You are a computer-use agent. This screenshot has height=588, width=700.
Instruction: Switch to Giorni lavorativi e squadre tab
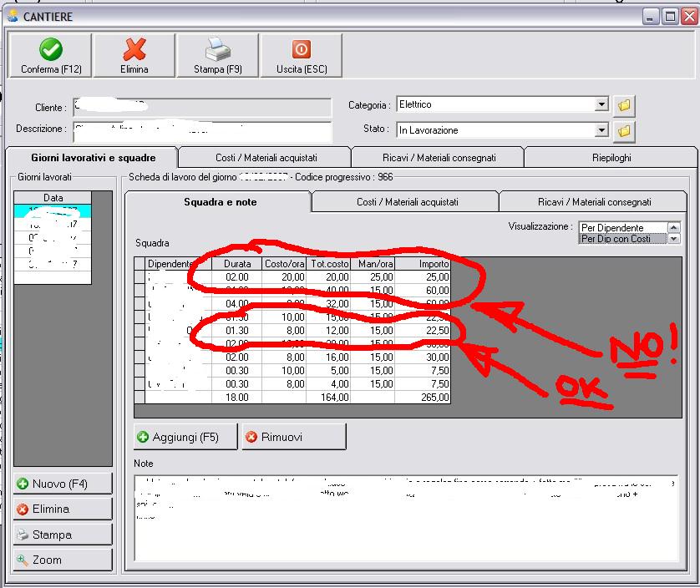tap(94, 158)
